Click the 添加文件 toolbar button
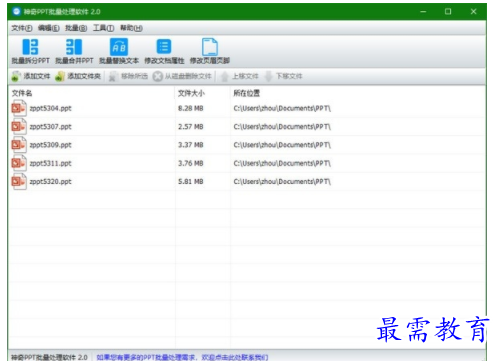The width and height of the screenshot is (498, 361). pyautogui.click(x=31, y=76)
